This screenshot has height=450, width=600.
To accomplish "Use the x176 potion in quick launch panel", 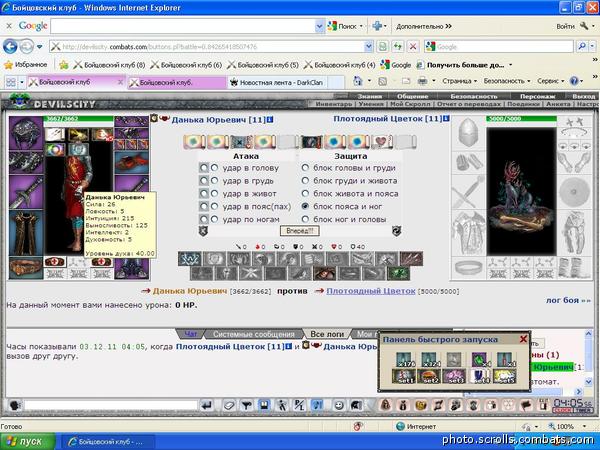I will 404,360.
